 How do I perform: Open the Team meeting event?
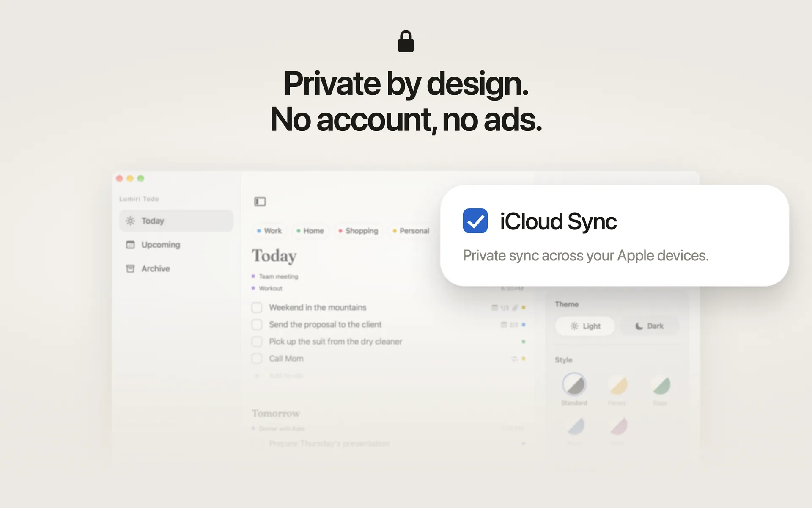(x=278, y=276)
